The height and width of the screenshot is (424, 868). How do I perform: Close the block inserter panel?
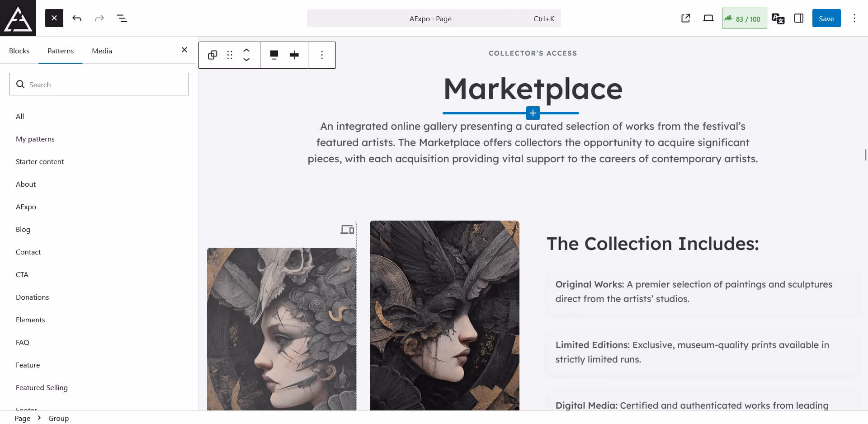pos(184,50)
